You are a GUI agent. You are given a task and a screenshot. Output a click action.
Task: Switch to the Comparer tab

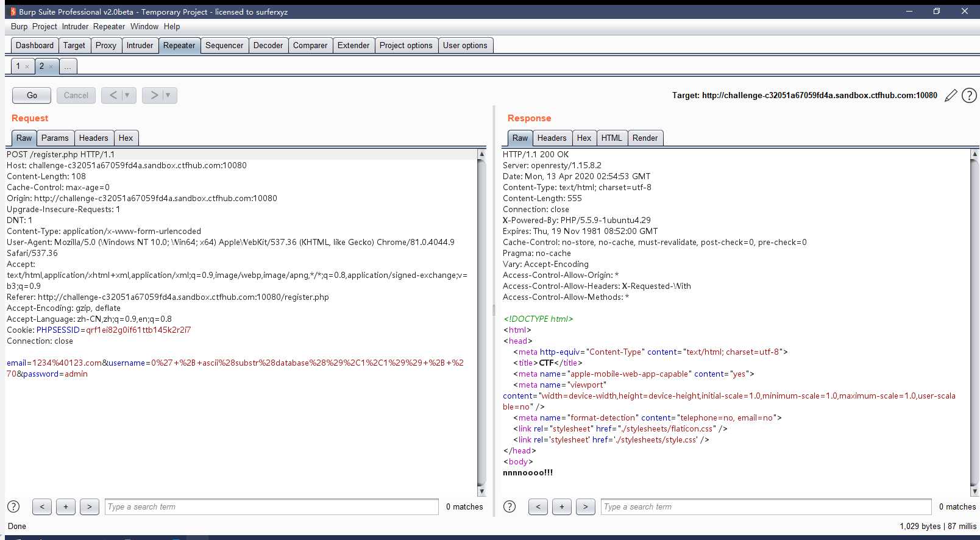310,45
